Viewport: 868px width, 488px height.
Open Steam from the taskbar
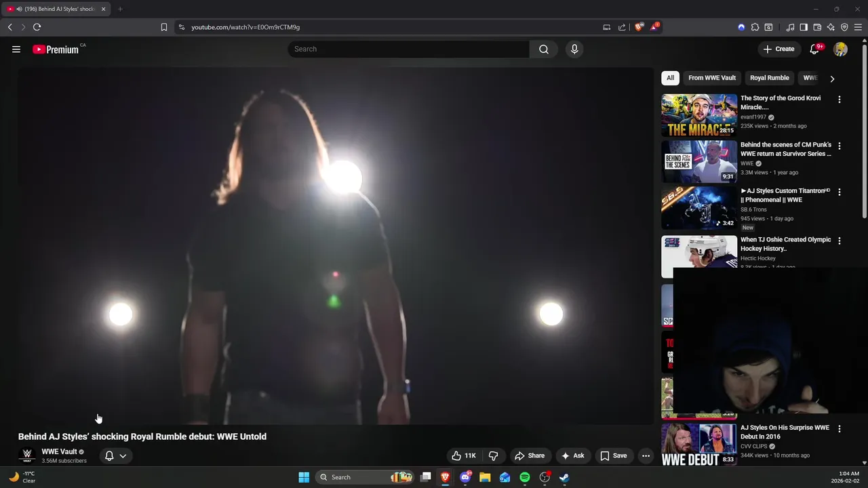[564, 477]
